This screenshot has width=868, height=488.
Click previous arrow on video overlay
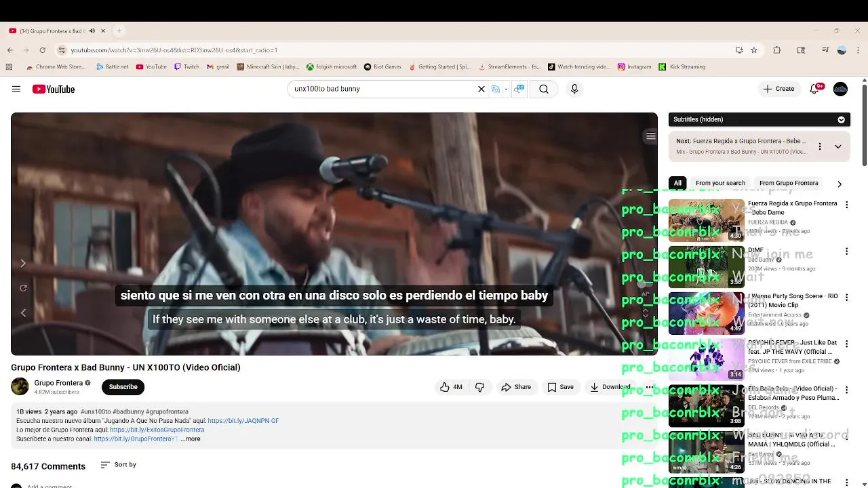coord(23,312)
